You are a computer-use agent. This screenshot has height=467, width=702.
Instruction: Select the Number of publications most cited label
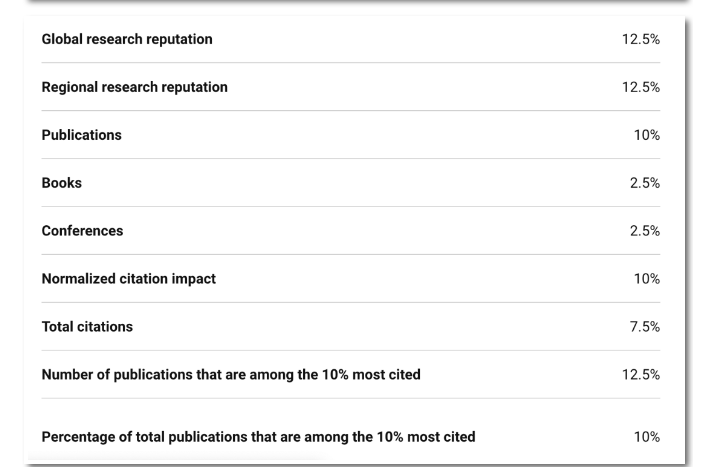point(230,375)
